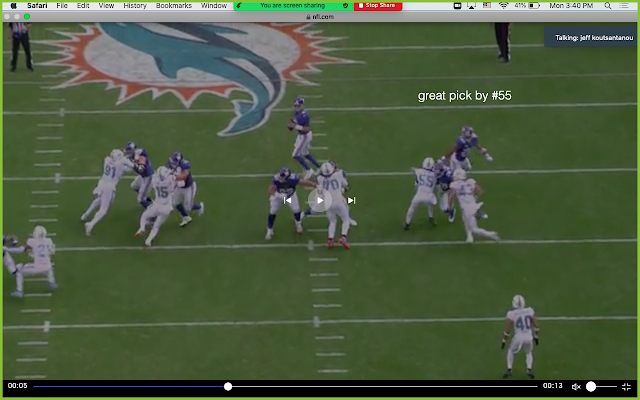Image resolution: width=640 pixels, height=400 pixels.
Task: Open the Apple menu
Action: tap(13, 5)
